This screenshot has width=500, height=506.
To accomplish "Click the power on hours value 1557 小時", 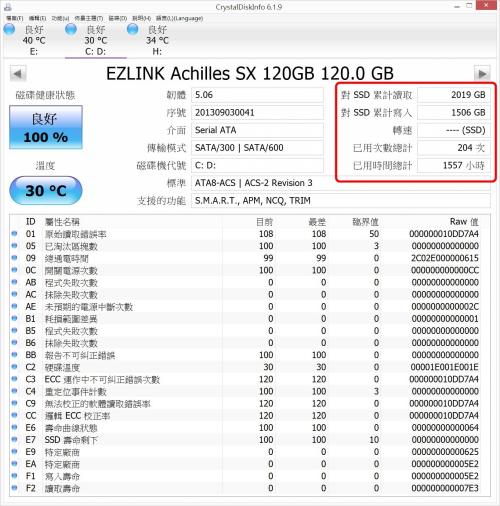I will coord(454,165).
